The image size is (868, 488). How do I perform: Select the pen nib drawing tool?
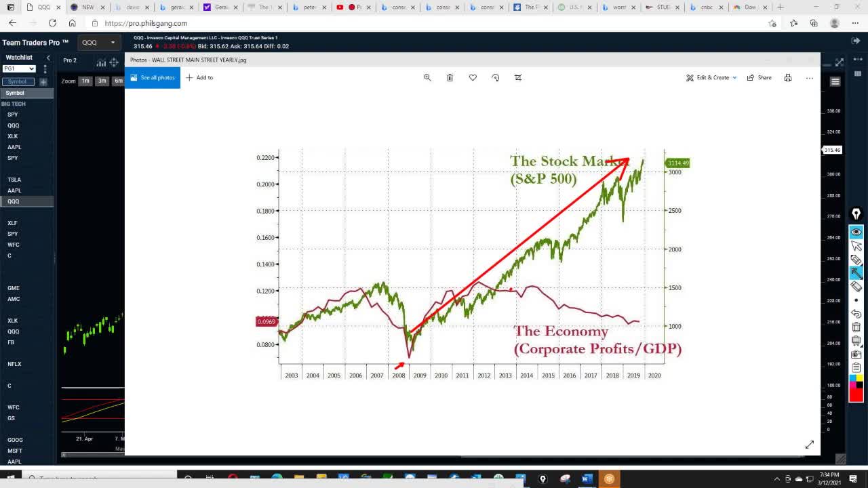[856, 214]
